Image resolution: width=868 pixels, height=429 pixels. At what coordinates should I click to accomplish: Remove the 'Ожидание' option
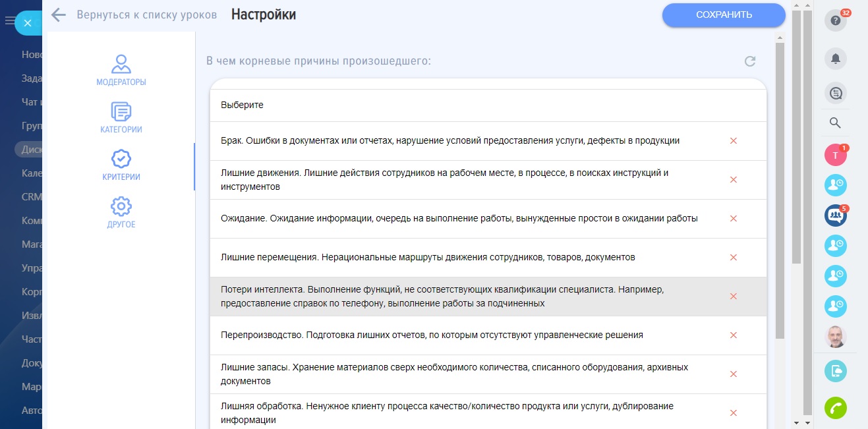(733, 219)
